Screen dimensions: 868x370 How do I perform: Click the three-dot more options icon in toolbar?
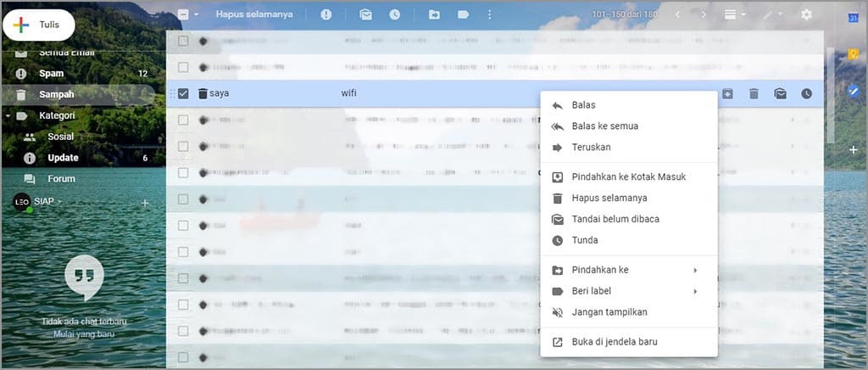pyautogui.click(x=488, y=14)
